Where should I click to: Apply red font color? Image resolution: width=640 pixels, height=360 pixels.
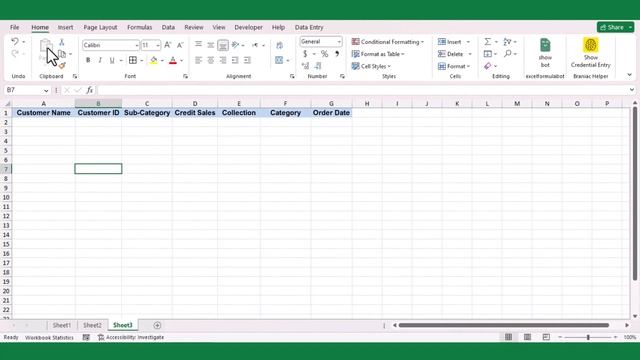click(x=173, y=60)
